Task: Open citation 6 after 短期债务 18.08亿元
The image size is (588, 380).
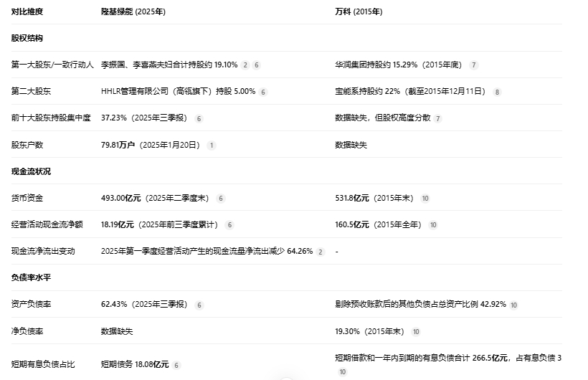Action: tap(176, 365)
